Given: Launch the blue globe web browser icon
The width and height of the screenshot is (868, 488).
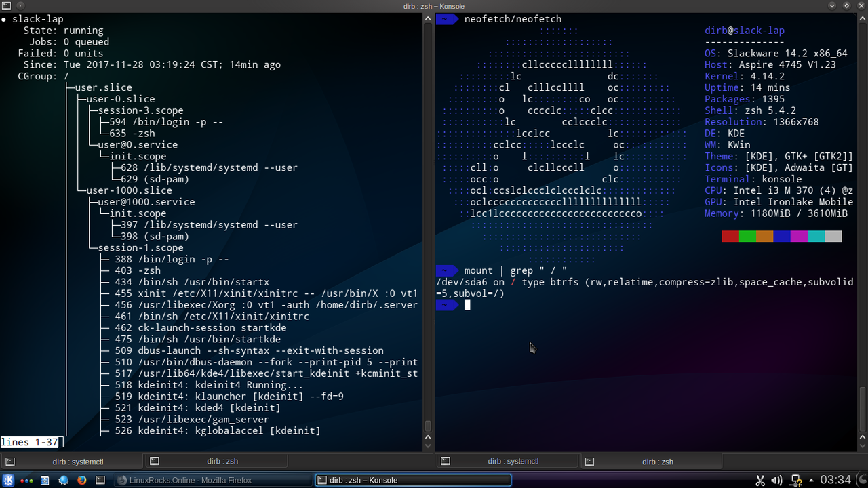Looking at the screenshot, I should 64,480.
